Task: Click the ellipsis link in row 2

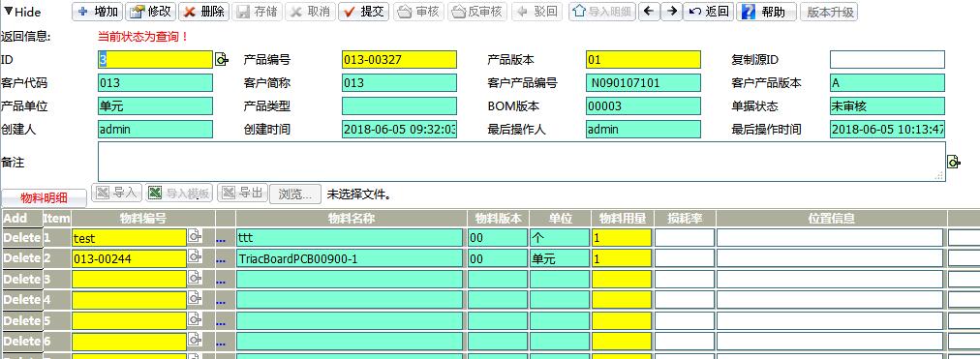Action: point(220,260)
